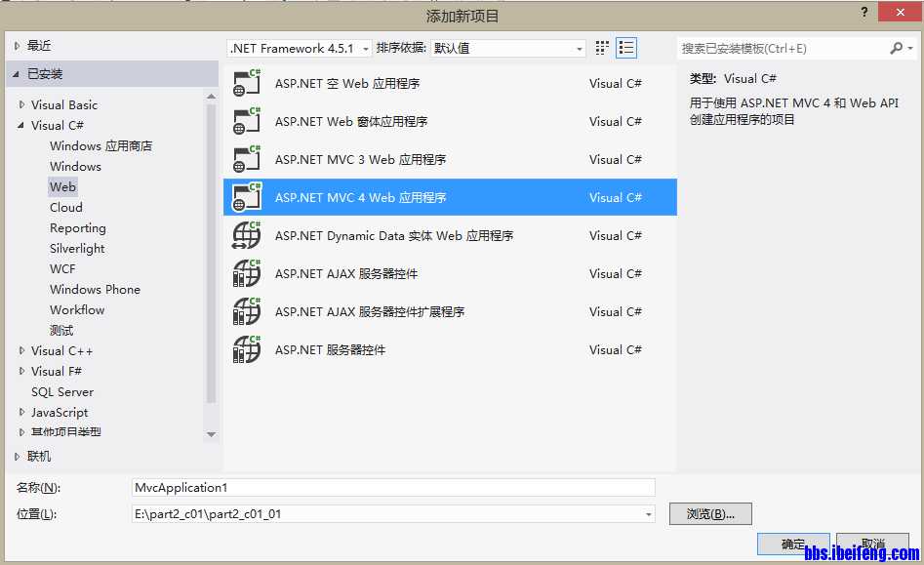Select ASP.NET 服务器控件 template name
The image size is (924, 565).
coord(330,350)
